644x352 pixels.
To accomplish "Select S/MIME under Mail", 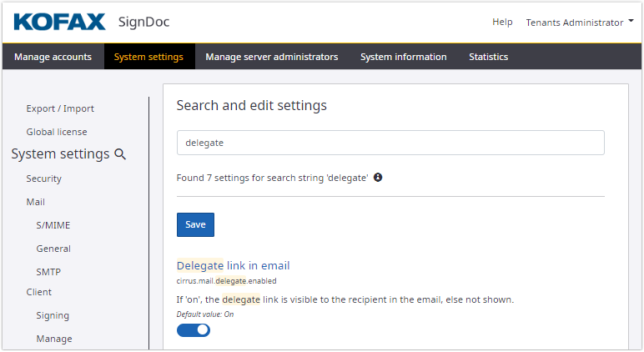I will point(53,225).
